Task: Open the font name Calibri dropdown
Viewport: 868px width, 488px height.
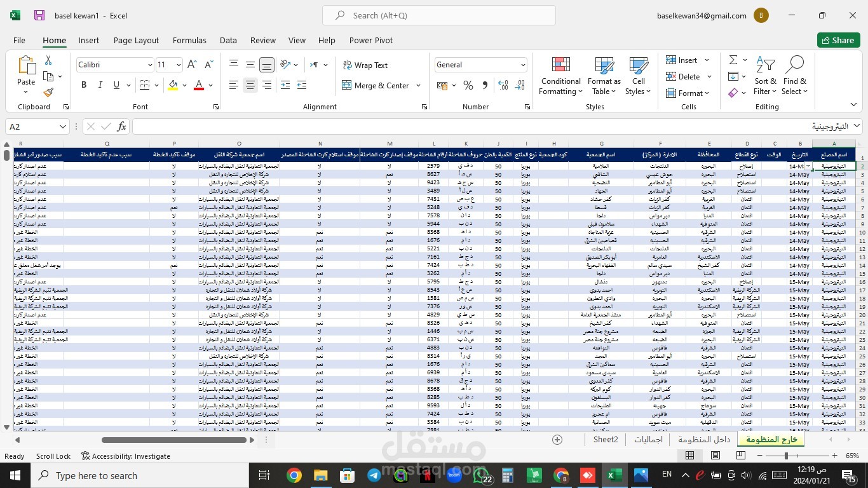Action: click(150, 65)
